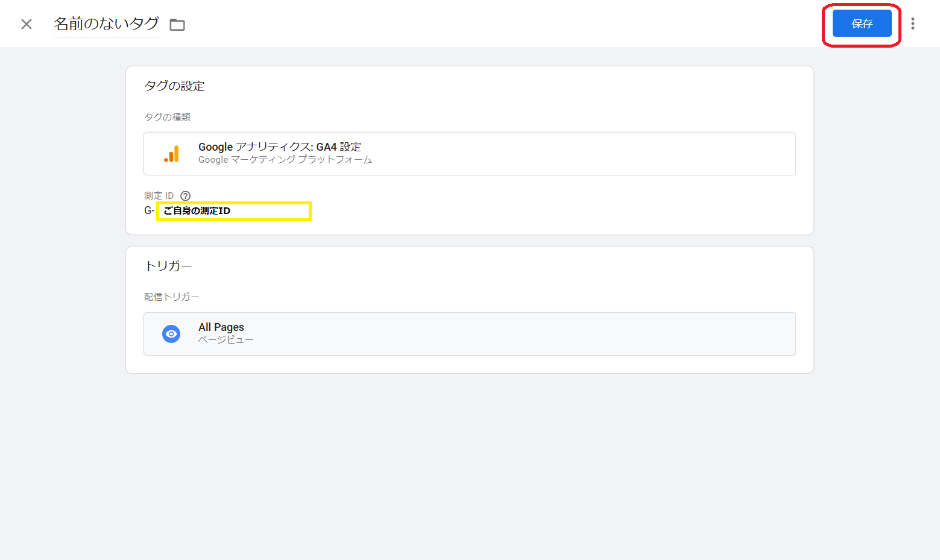Click the All Pages trigger eye icon
This screenshot has height=560, width=940.
click(171, 334)
